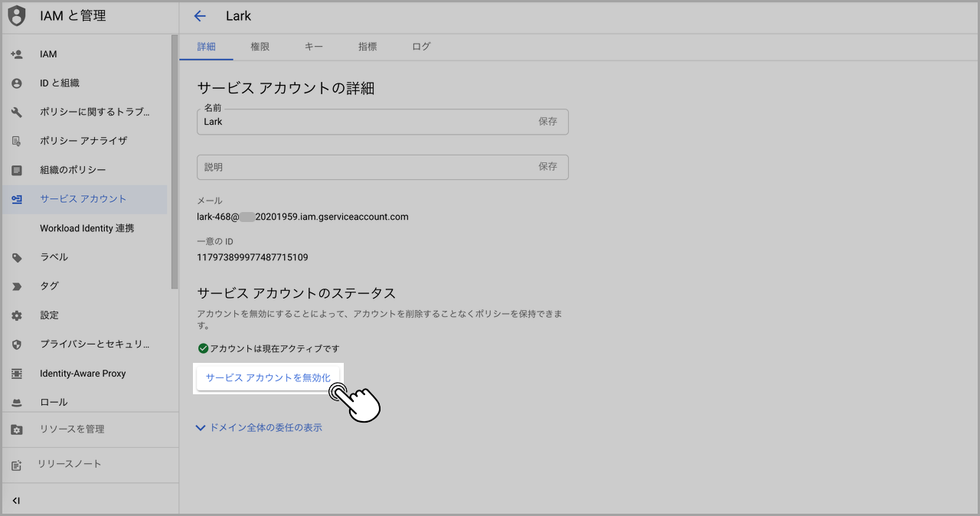Click the unique ID 117973899977487715109
This screenshot has height=516, width=980.
click(x=253, y=257)
